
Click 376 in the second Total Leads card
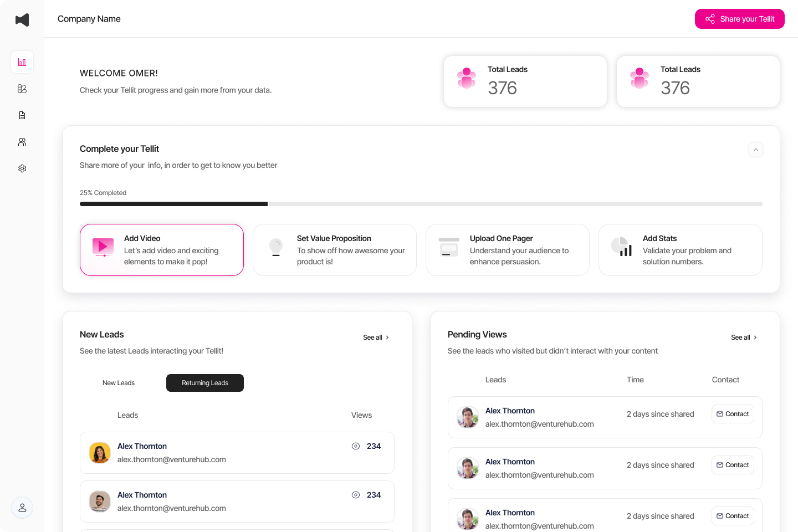pos(675,88)
